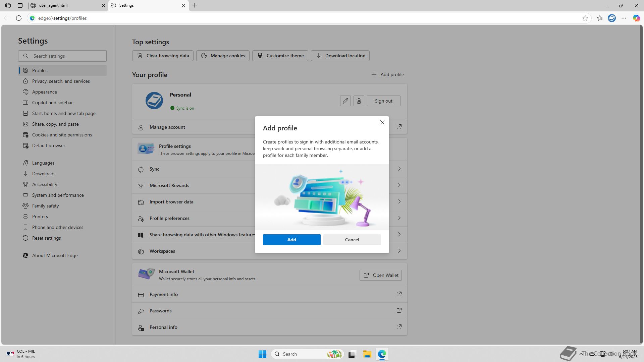Click the edit profile pencil icon

[345, 101]
